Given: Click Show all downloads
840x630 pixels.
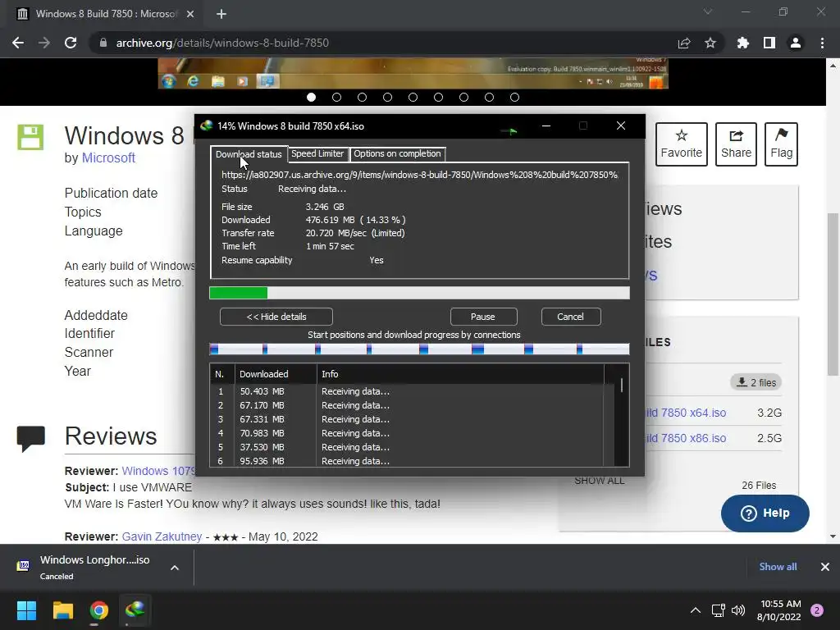Looking at the screenshot, I should [778, 567].
